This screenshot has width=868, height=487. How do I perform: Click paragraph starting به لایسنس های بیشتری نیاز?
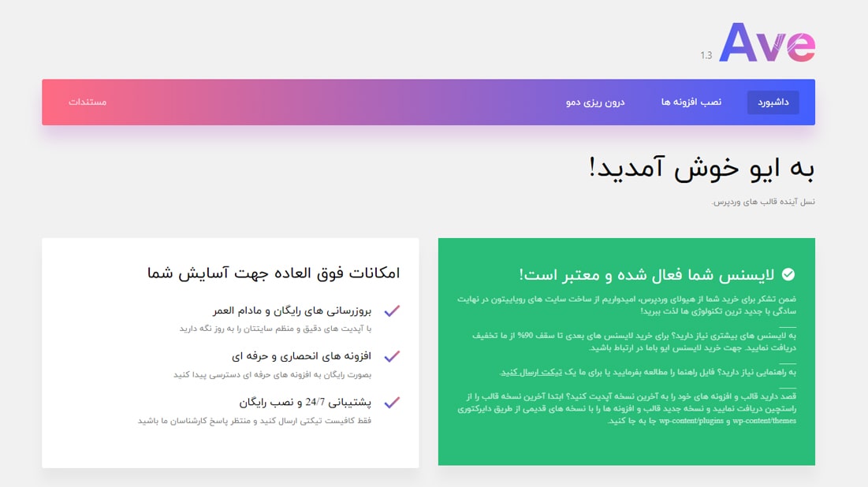point(634,341)
